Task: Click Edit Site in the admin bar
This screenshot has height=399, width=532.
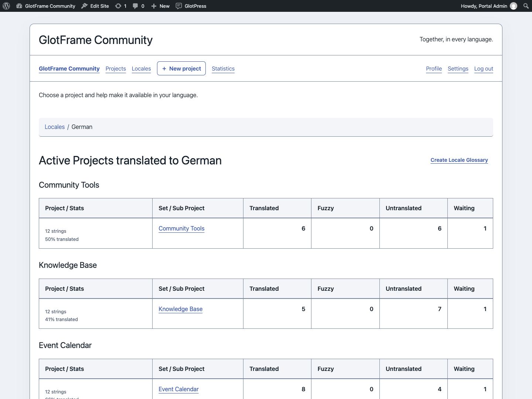Action: (x=95, y=6)
